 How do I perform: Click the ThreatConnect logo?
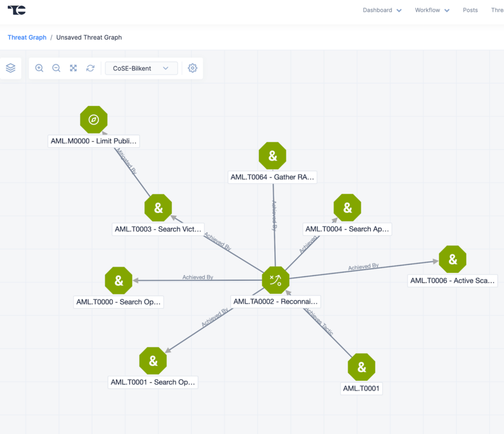point(17,10)
